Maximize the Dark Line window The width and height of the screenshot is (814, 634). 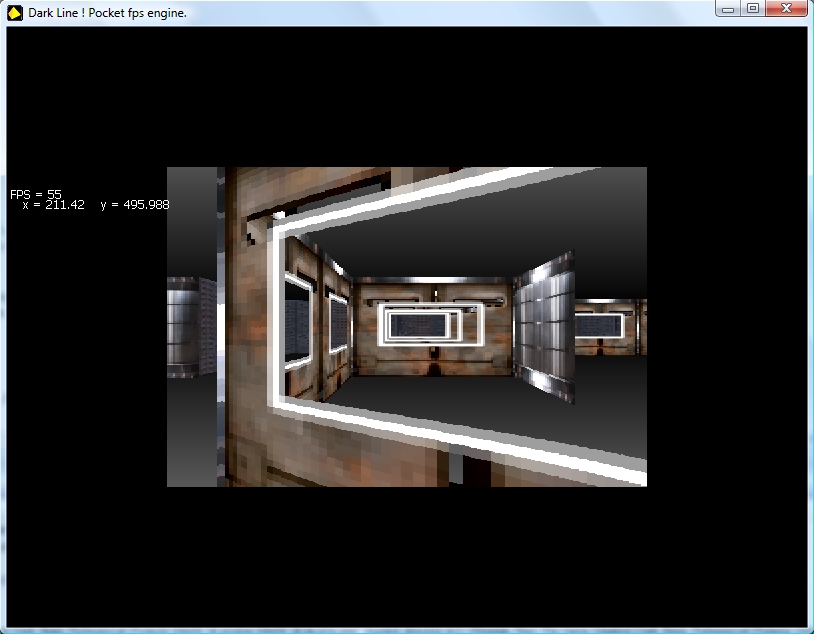point(753,9)
